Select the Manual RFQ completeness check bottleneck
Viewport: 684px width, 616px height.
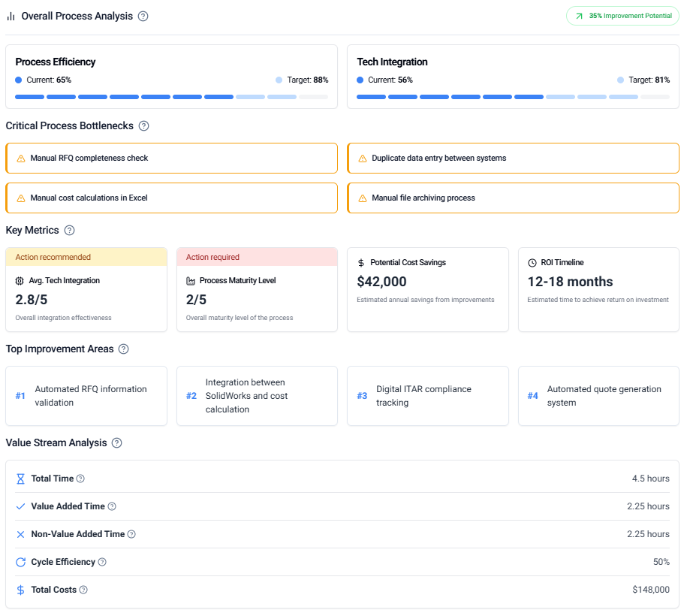(x=171, y=159)
